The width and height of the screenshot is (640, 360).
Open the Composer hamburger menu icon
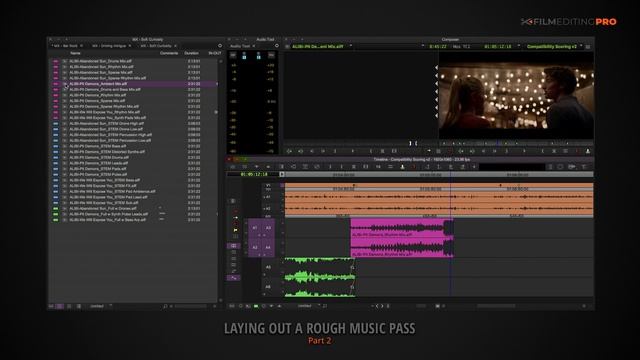click(x=588, y=47)
